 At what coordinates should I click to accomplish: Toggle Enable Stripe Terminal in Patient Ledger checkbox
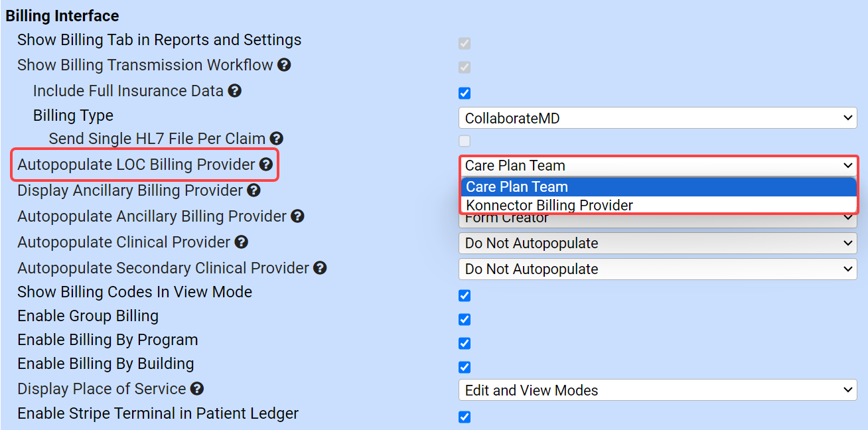pos(465,417)
